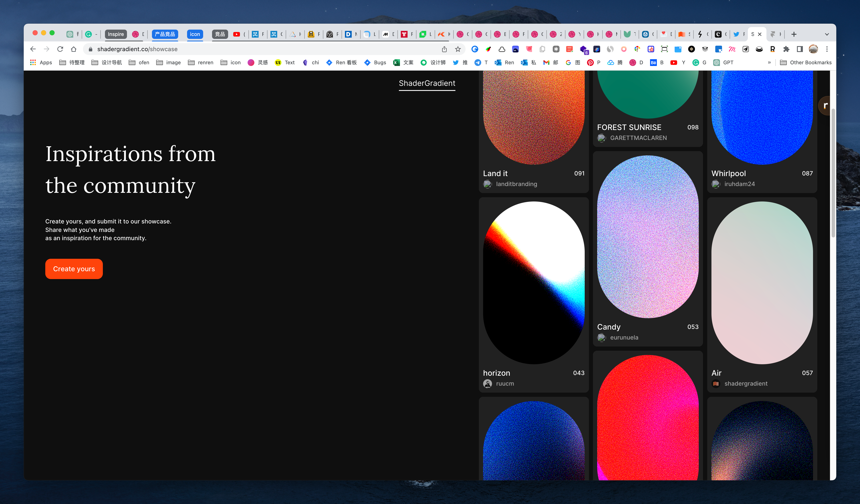Open the 灵感 bookmark
This screenshot has width=860, height=504.
pos(258,62)
